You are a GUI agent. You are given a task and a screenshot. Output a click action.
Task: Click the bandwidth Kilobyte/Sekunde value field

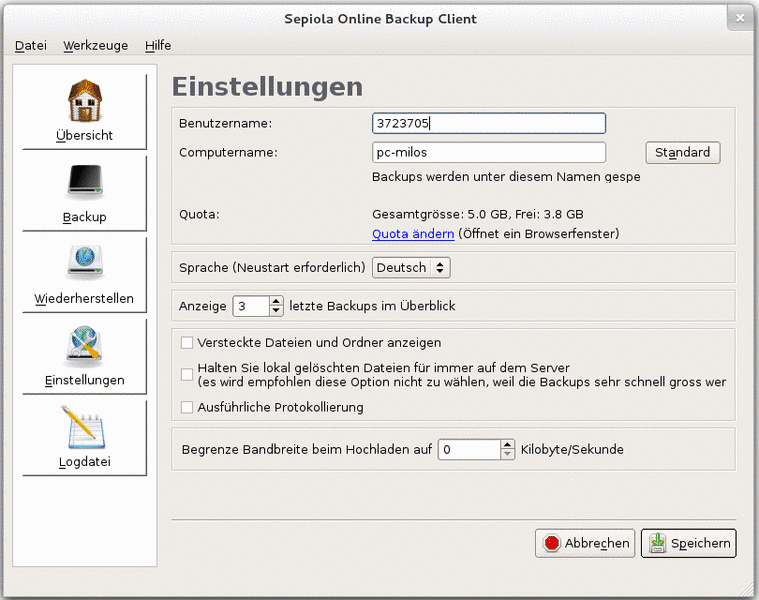tap(469, 450)
